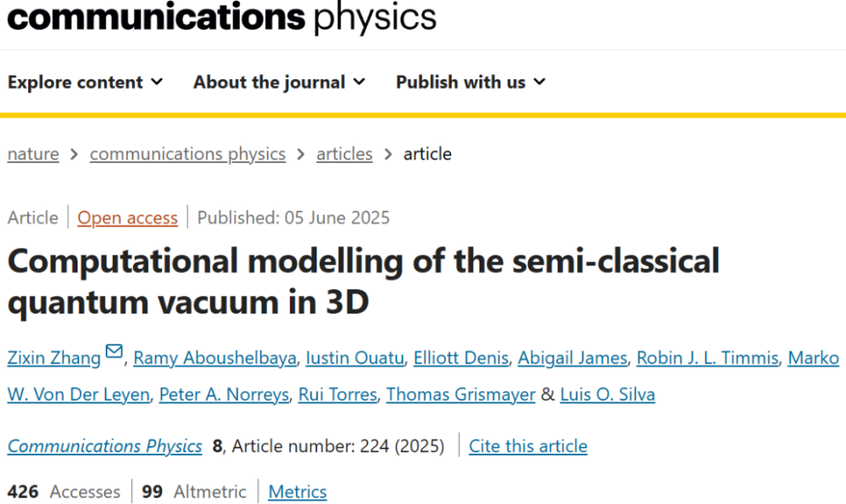Expand the Publish with us menu

coord(471,82)
